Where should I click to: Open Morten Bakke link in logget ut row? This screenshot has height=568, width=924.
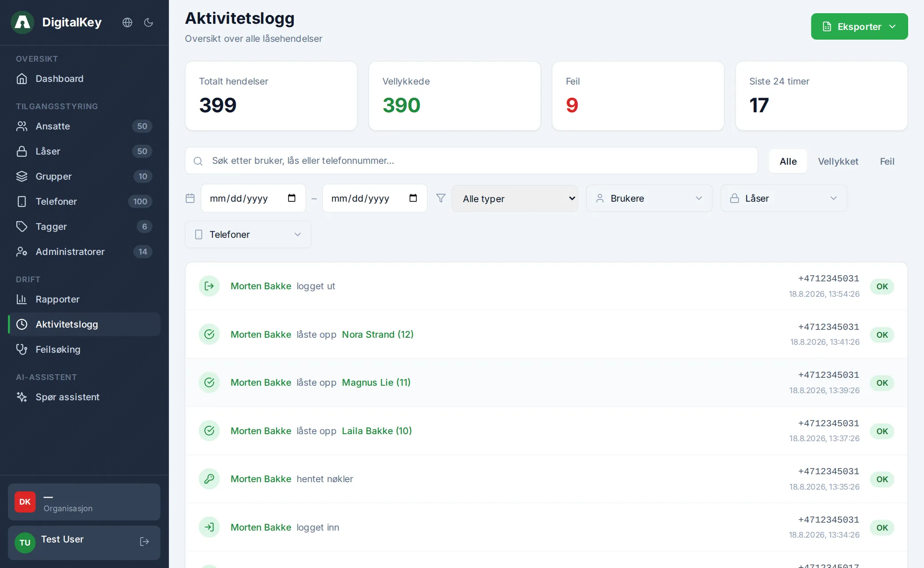(261, 286)
